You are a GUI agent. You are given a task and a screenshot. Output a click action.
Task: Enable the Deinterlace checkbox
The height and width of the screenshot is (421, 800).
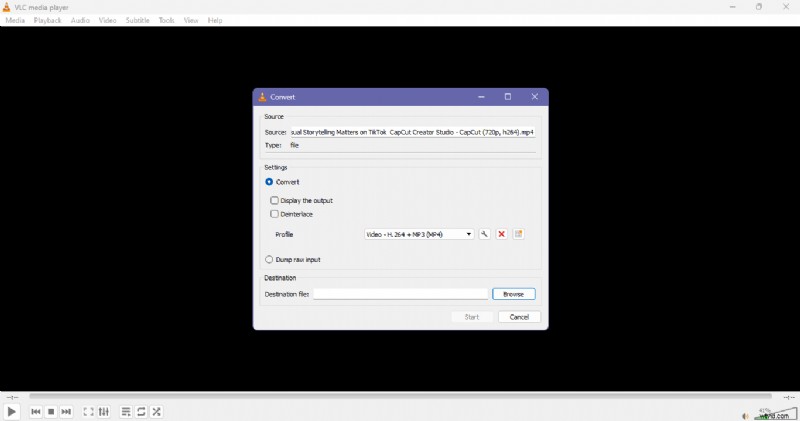pos(274,214)
